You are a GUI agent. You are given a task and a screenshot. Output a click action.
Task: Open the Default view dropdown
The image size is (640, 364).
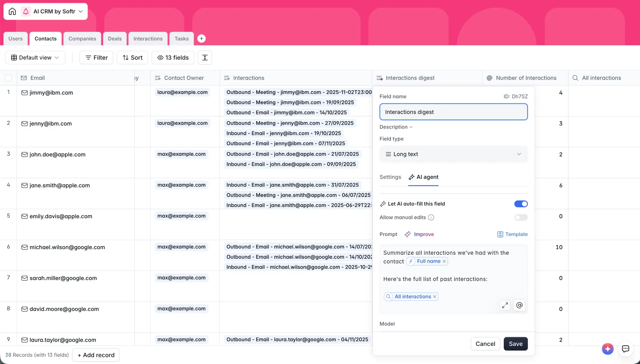35,58
